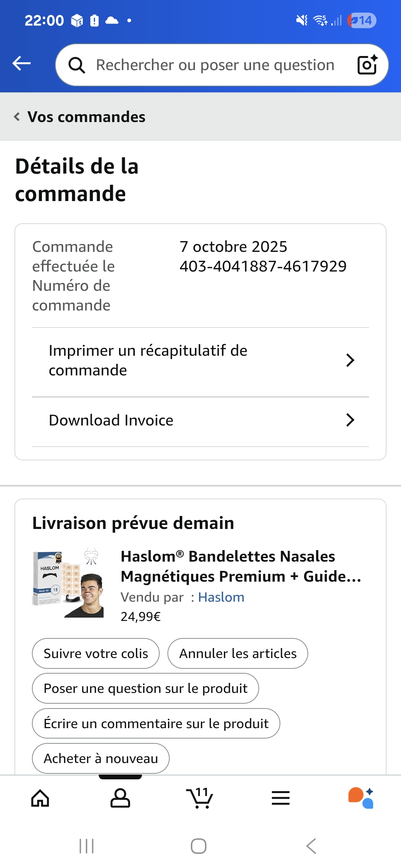Tap Écrire un commentaire sur le produit
Screen dimensions: 401x868
(156, 724)
